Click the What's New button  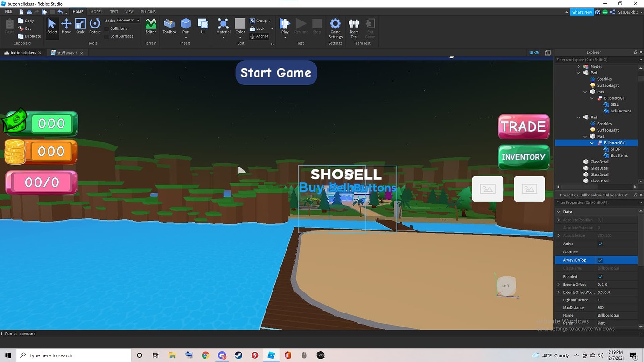582,12
